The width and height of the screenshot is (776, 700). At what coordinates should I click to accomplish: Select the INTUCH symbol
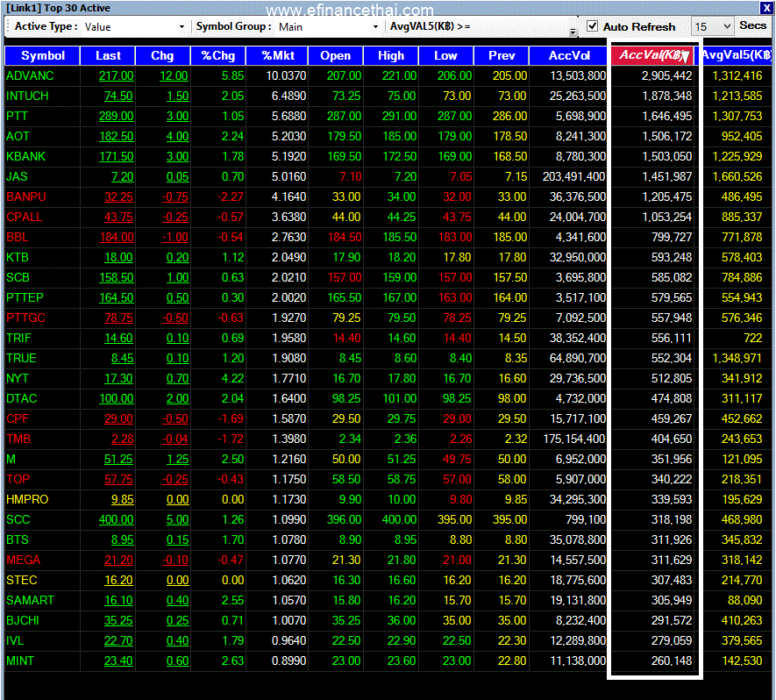tap(27, 96)
